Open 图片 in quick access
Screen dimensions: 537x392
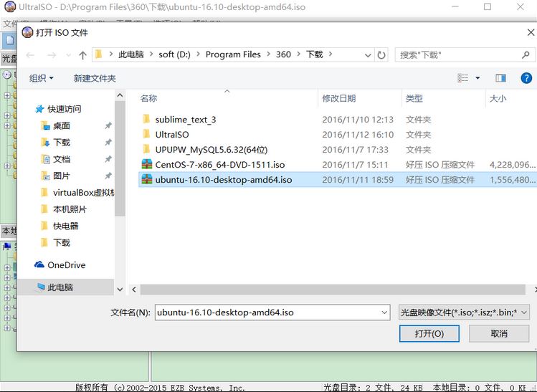point(62,176)
